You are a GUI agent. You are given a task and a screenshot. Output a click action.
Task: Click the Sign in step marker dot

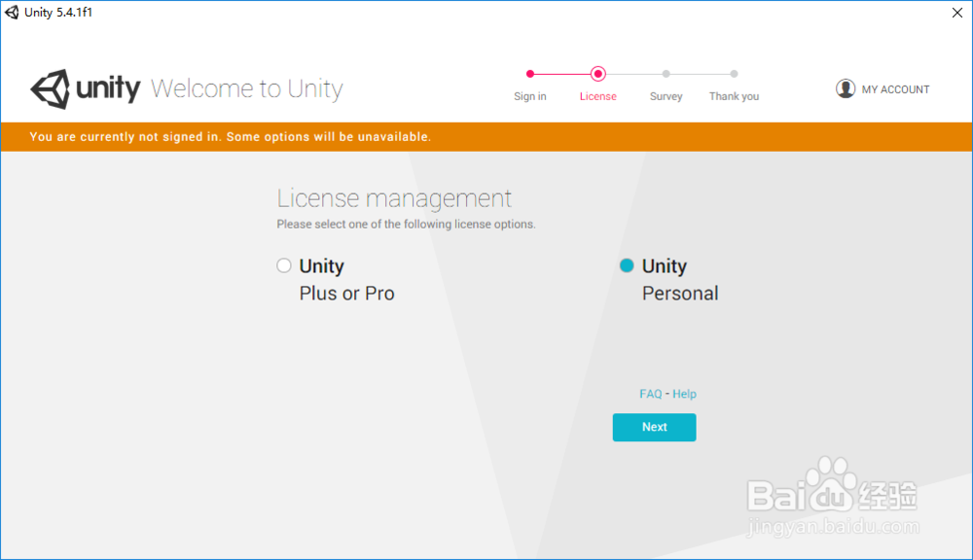coord(530,73)
